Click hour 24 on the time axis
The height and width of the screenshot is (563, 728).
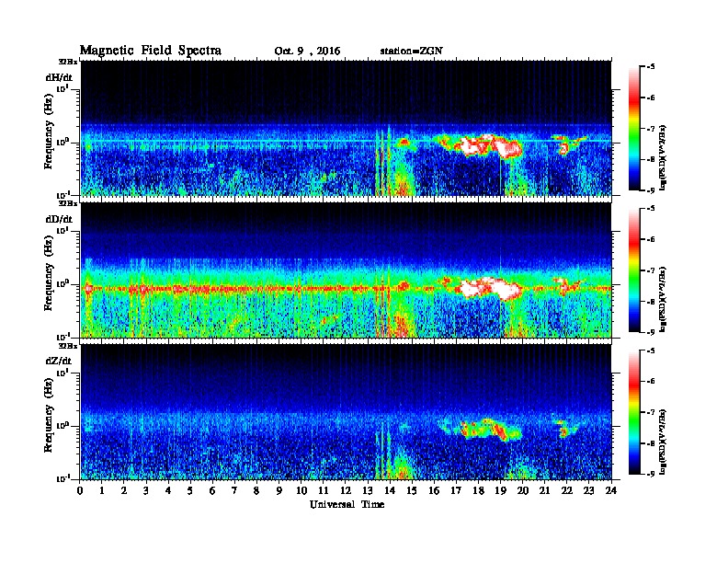[x=611, y=490]
